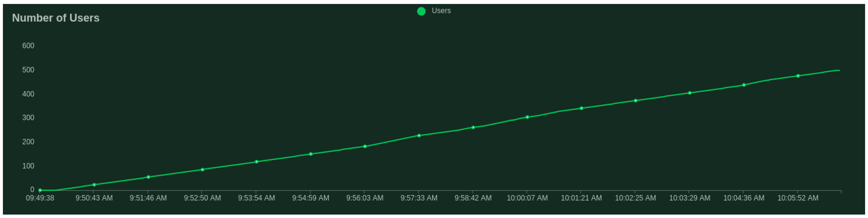Screen dimensions: 868x218
Task: Select the 9:51:46 AM data point
Action: coord(148,177)
